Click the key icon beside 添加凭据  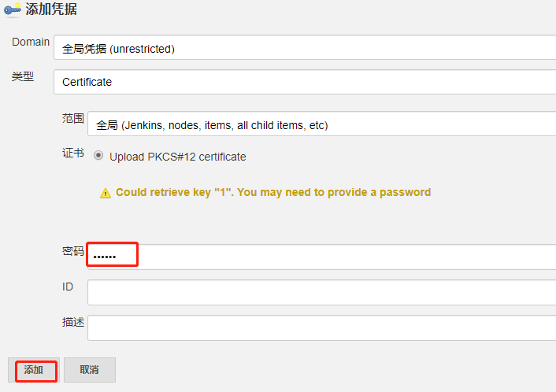point(13,10)
